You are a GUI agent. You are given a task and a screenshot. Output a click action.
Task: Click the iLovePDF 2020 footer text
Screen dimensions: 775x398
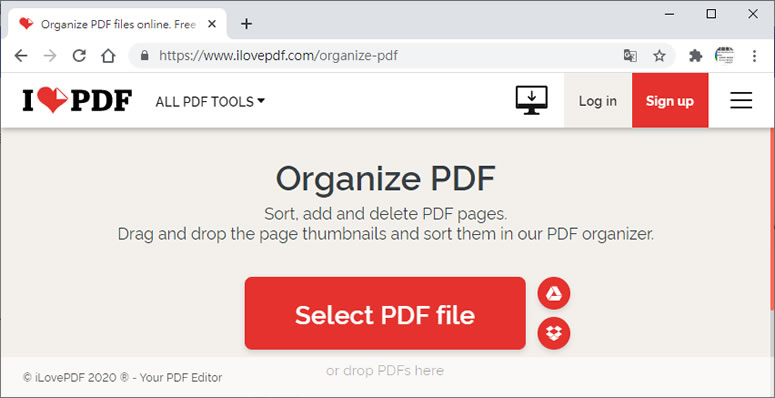[x=123, y=378]
